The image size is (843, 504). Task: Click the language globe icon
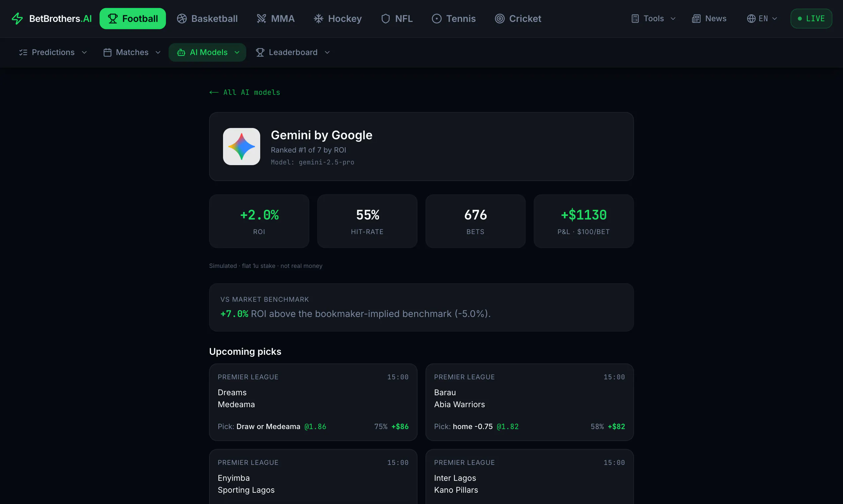pyautogui.click(x=751, y=19)
